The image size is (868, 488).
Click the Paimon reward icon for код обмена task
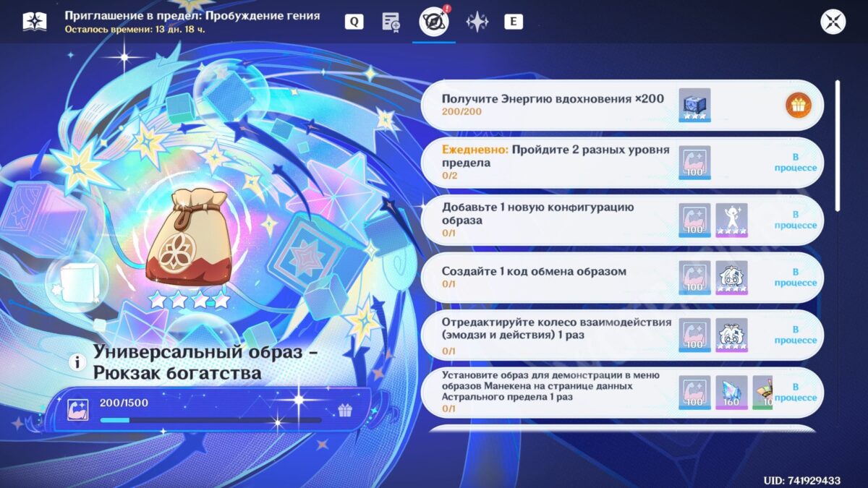point(731,278)
